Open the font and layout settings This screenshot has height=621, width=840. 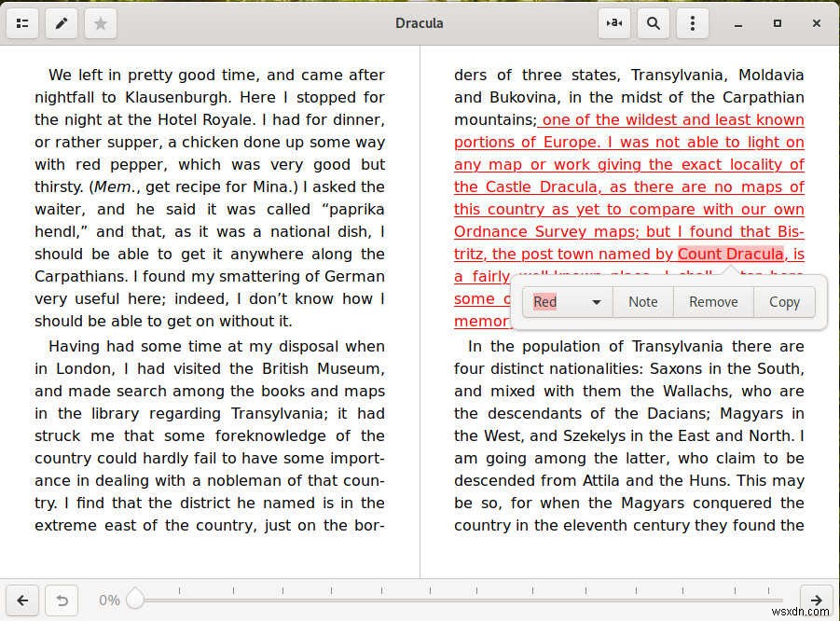point(613,23)
